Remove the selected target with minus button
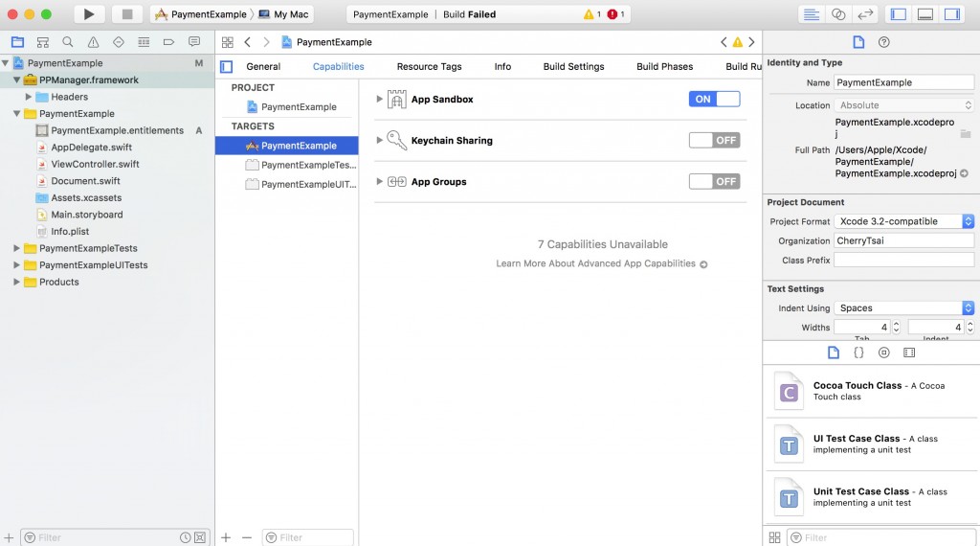 click(247, 537)
